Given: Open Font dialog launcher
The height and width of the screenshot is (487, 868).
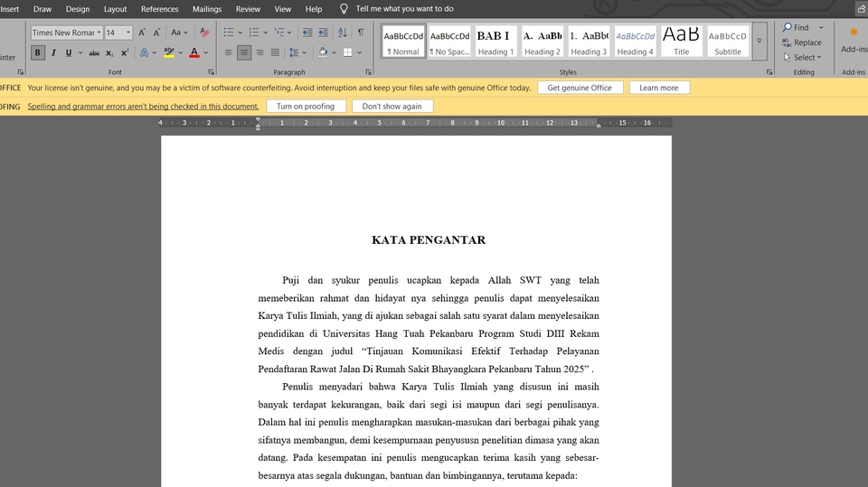Looking at the screenshot, I should (x=211, y=72).
